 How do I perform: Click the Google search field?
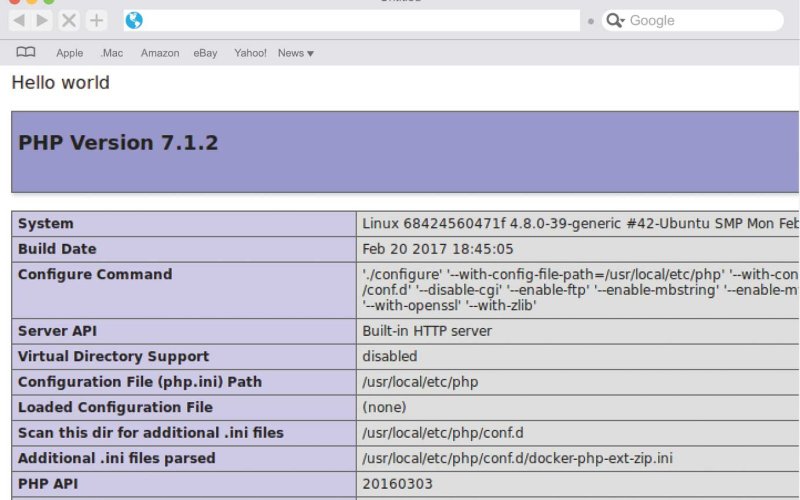pos(693,20)
